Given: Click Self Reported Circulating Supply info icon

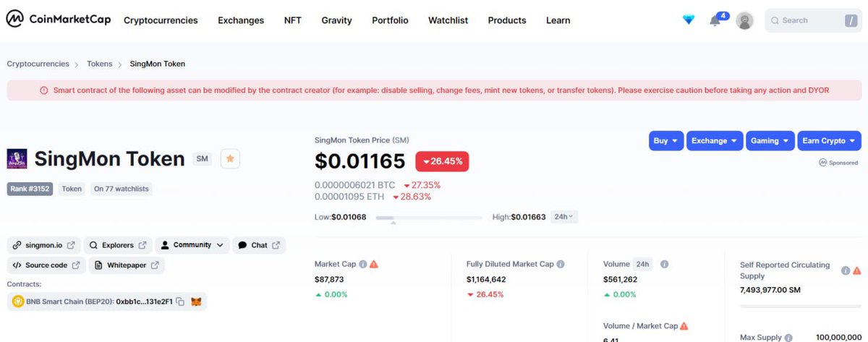Looking at the screenshot, I should (846, 270).
